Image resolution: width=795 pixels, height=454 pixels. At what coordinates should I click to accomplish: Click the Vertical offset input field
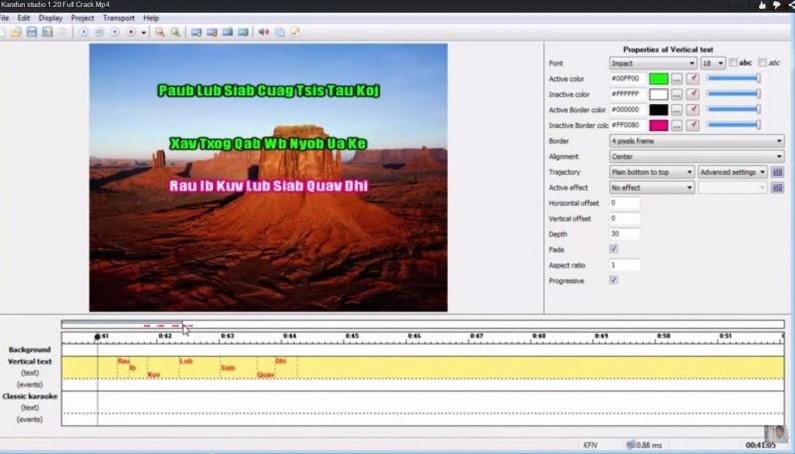point(624,219)
